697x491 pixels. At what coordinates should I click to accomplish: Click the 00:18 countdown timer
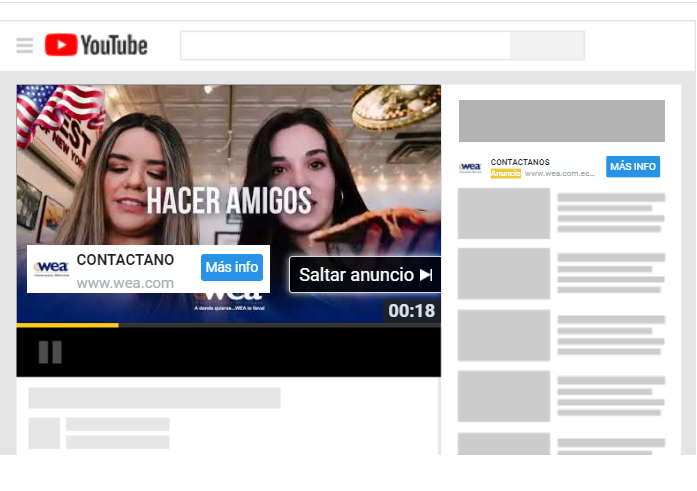[412, 311]
